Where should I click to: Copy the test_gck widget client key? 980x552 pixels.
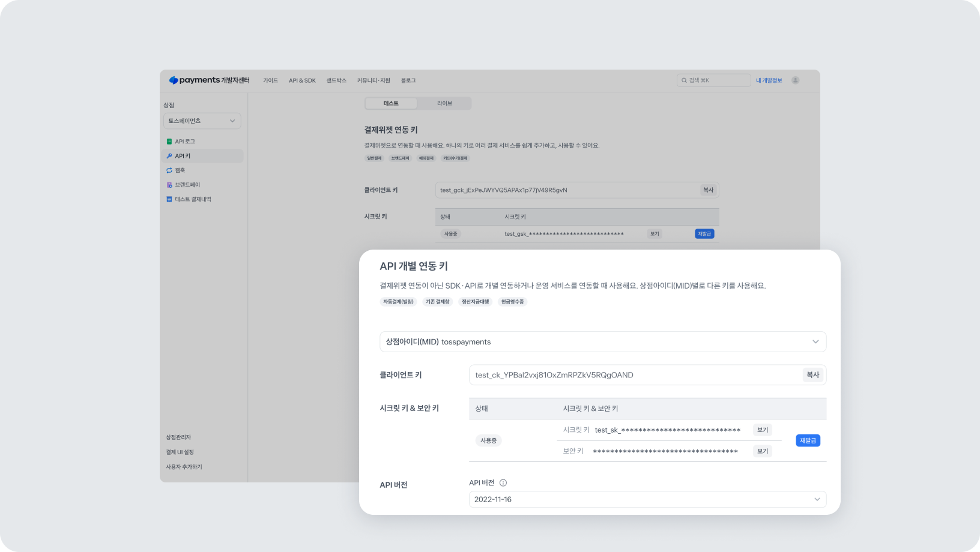709,190
